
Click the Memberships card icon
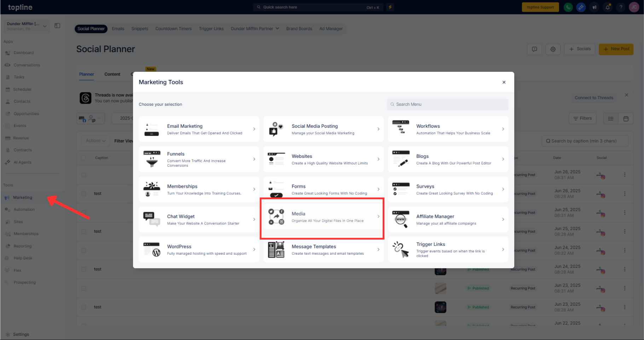(x=152, y=189)
